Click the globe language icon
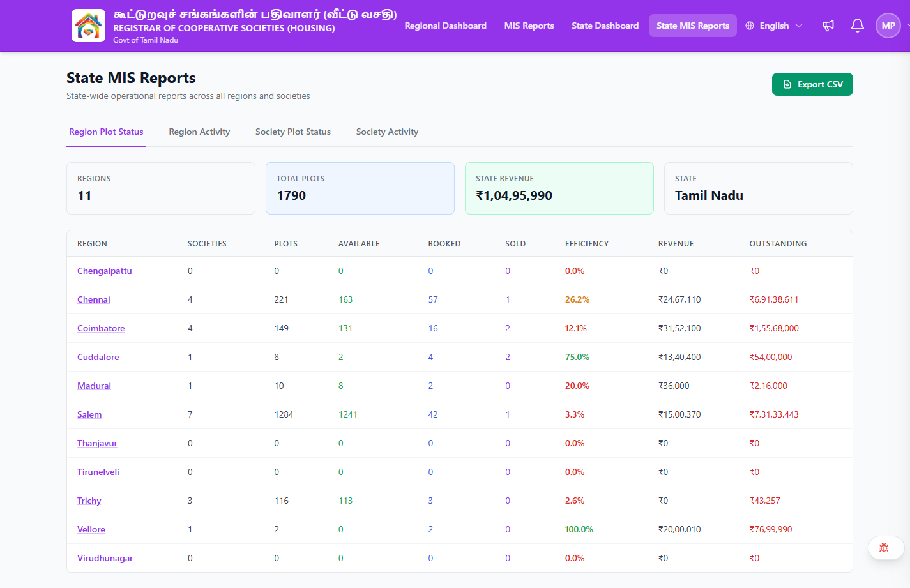Screen dimensions: 910x588 (x=750, y=26)
